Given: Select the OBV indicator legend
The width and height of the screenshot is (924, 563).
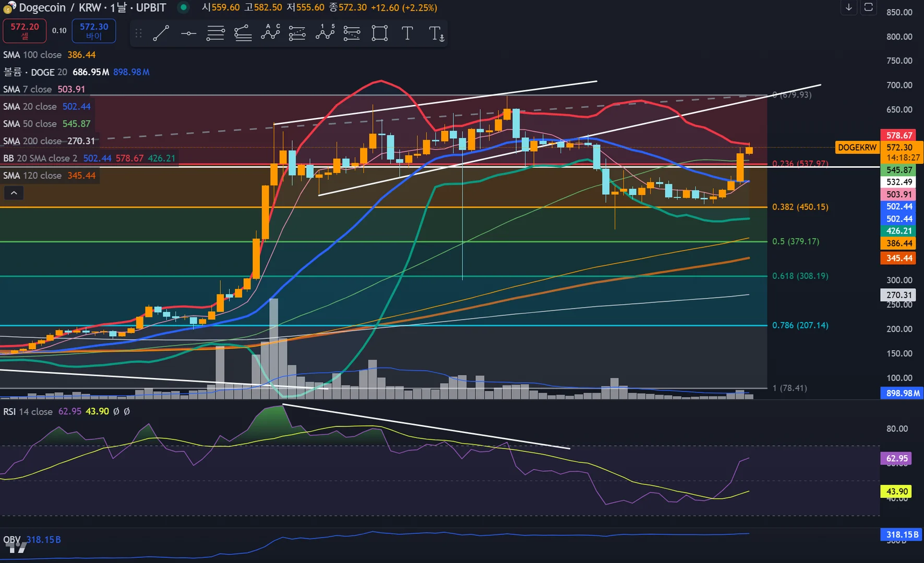Looking at the screenshot, I should (x=32, y=540).
